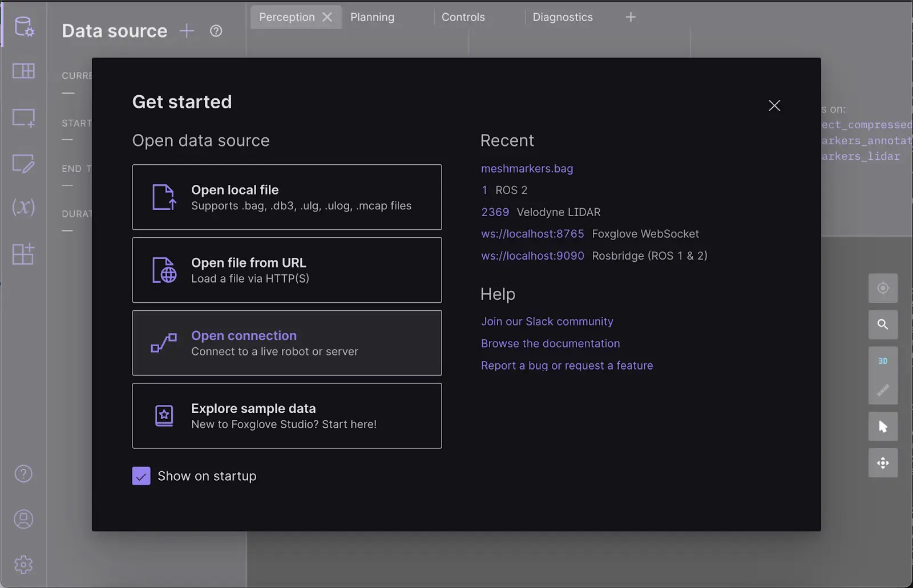This screenshot has height=588, width=913.
Task: Toggle the camera follow crosshair icon
Action: tap(883, 288)
